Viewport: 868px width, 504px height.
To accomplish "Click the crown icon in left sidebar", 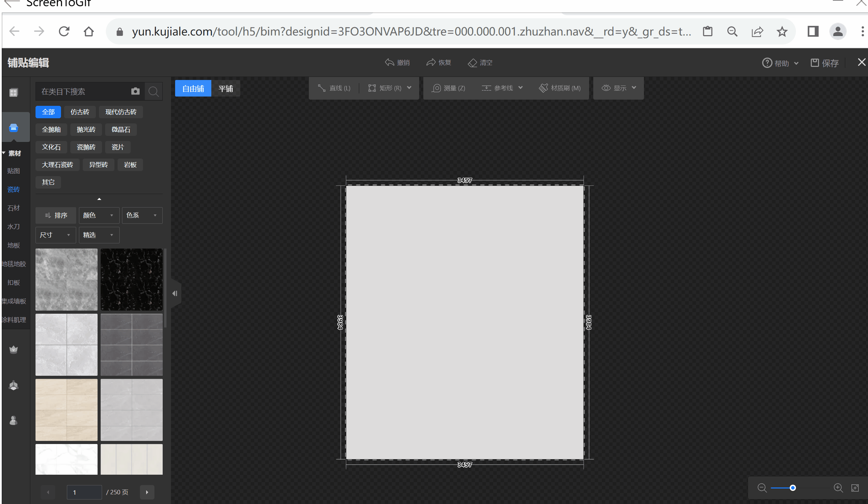I will [13, 349].
